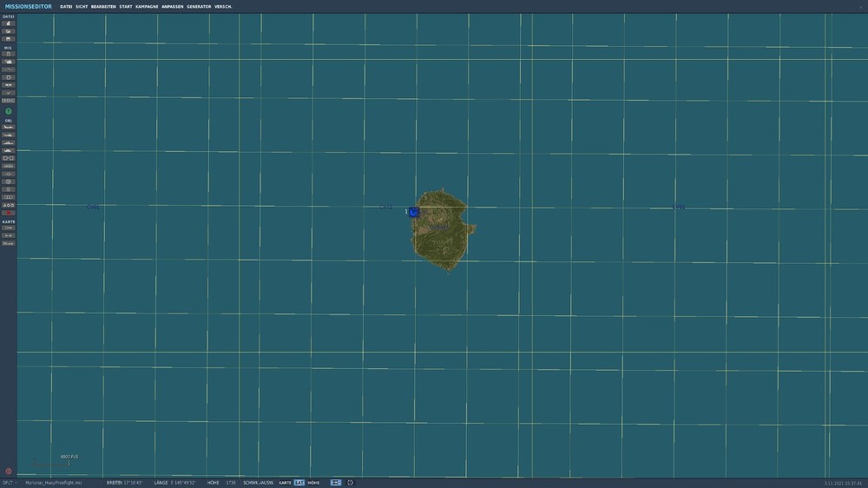This screenshot has height=488, width=868.
Task: Click the new mission icon under DATEI
Action: tap(9, 23)
